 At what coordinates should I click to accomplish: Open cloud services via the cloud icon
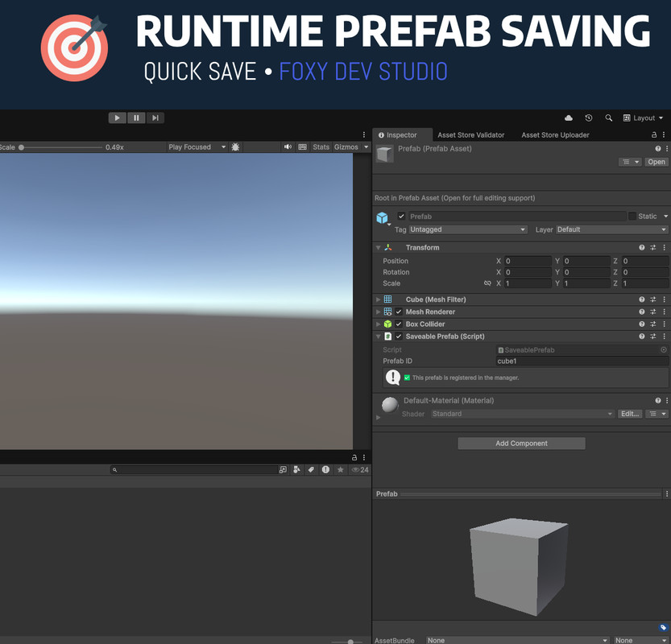(569, 118)
